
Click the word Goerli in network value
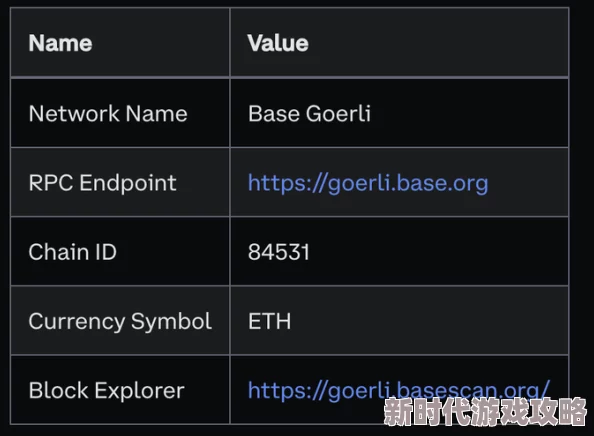pyautogui.click(x=338, y=113)
